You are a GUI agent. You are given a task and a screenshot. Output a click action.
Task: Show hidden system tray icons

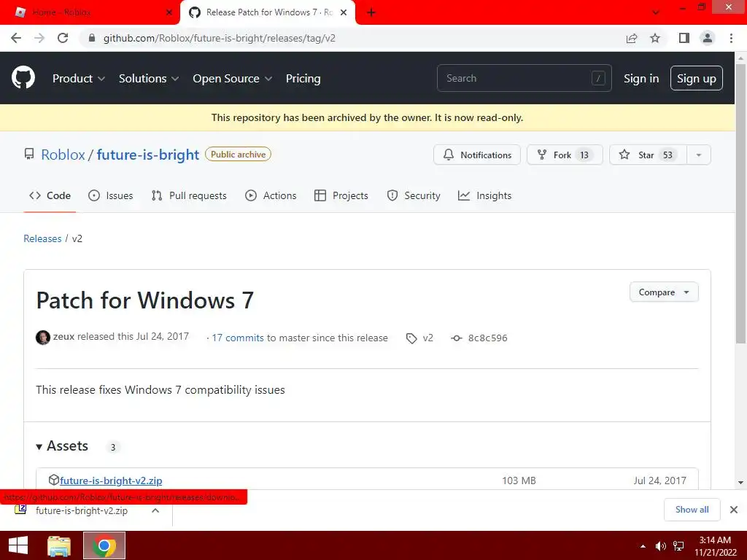pos(643,546)
